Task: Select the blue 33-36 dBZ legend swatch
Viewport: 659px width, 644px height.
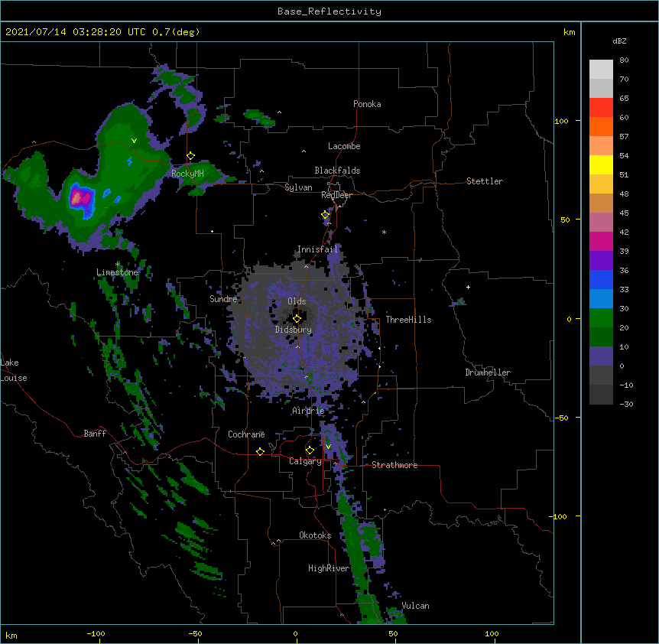Action: point(601,279)
